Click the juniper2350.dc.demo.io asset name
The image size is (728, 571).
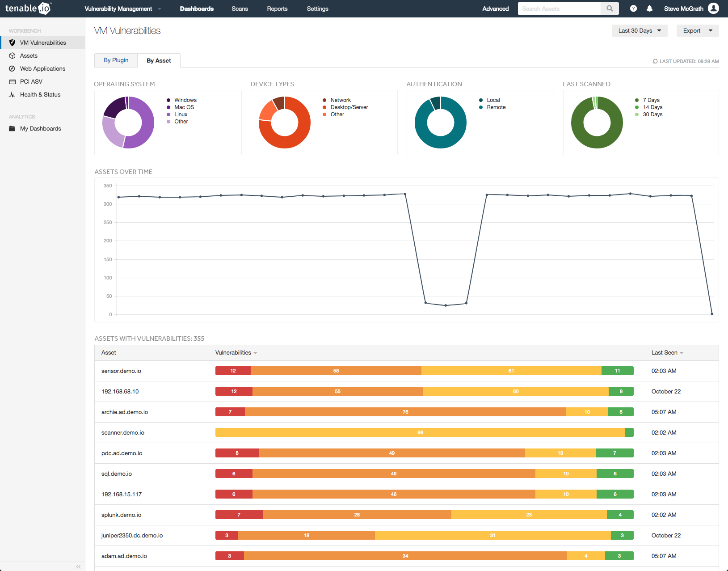[132, 536]
